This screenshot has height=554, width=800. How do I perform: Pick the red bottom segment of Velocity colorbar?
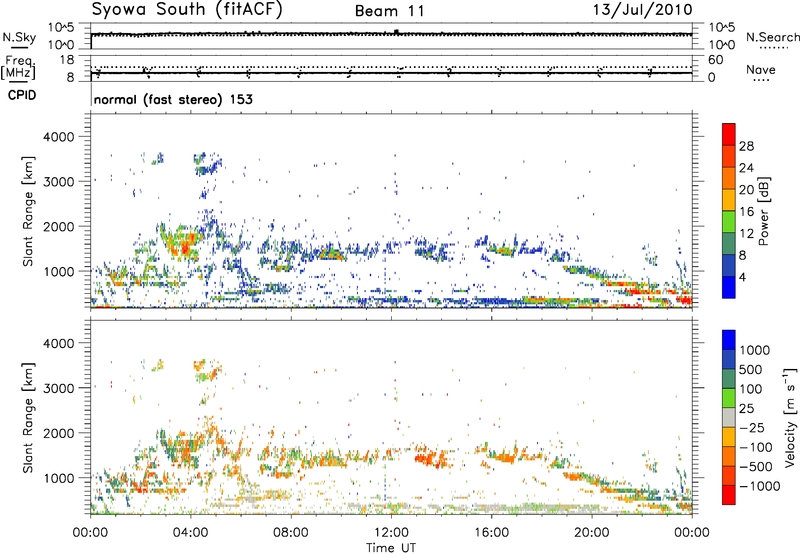[729, 495]
